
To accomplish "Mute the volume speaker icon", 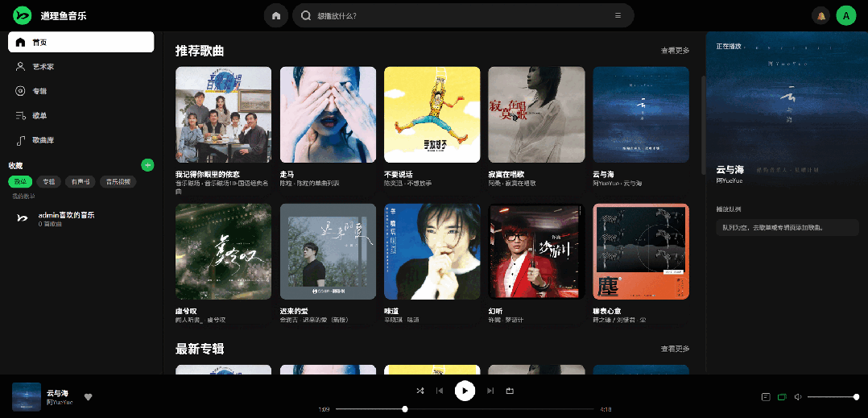I will pyautogui.click(x=797, y=397).
